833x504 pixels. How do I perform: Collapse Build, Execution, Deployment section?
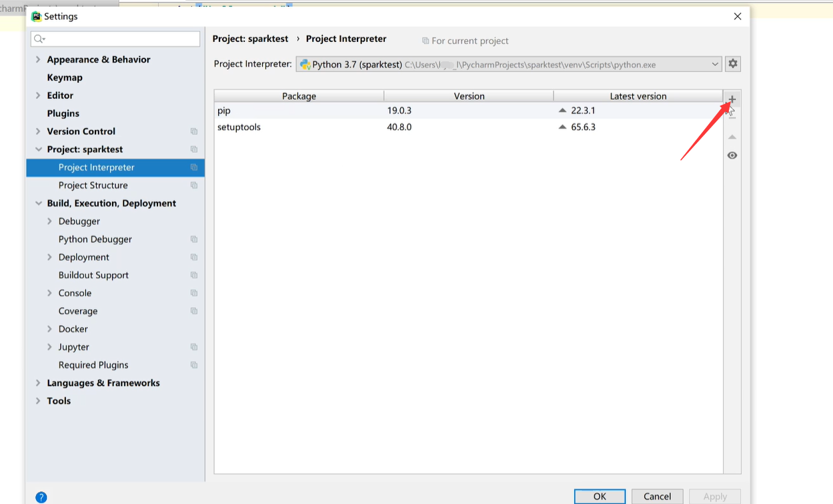pos(38,203)
